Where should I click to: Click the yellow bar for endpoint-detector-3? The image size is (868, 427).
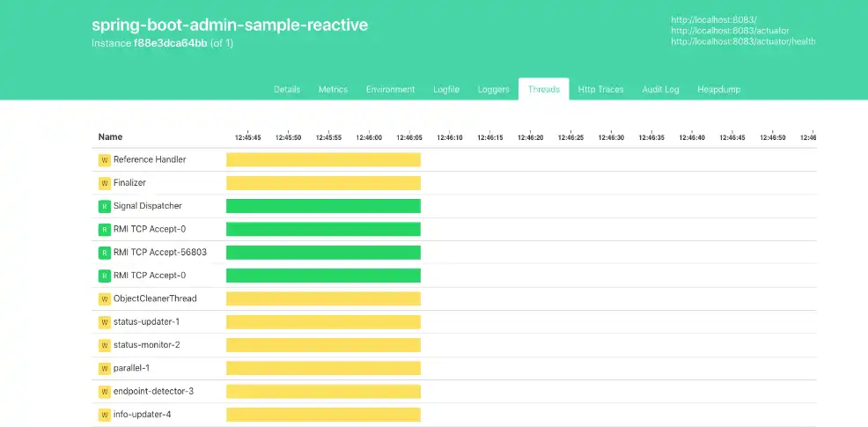(323, 392)
